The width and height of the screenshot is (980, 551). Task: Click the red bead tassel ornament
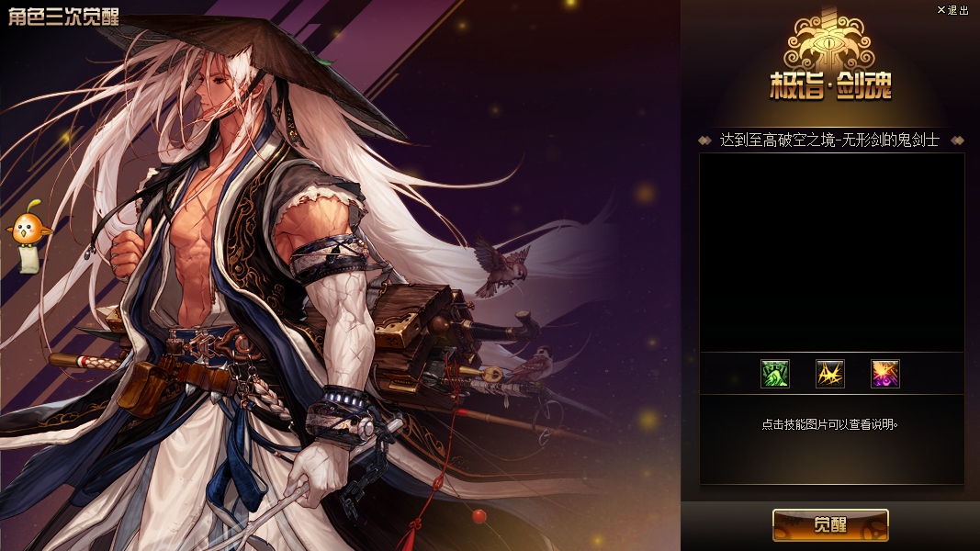tap(479, 516)
